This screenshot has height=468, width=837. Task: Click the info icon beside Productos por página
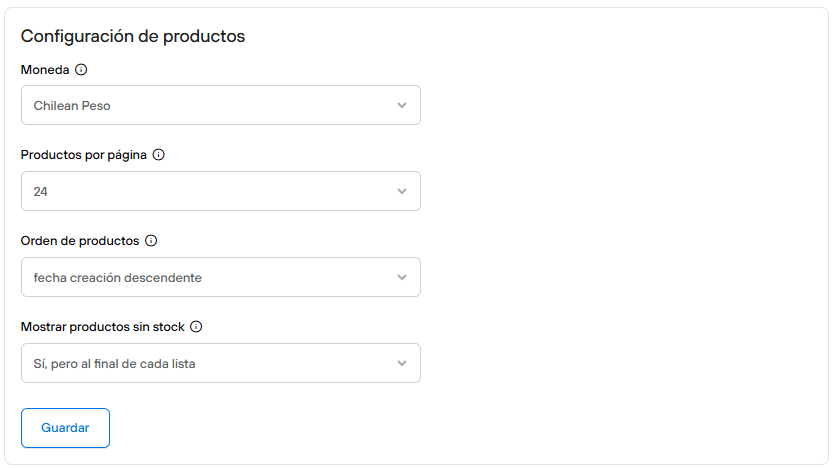point(158,155)
